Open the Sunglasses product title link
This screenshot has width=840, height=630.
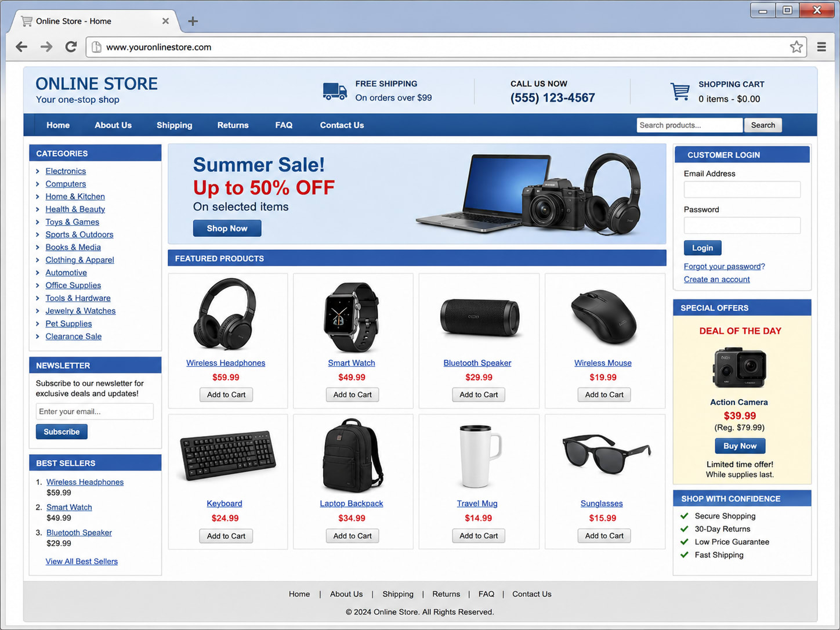(x=602, y=504)
